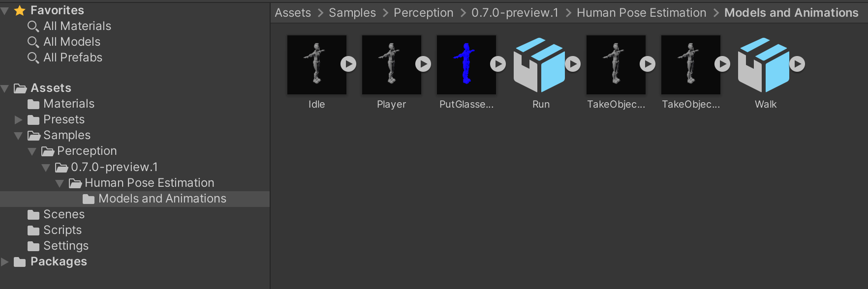
Task: Collapse the Assets folder tree triangle
Action: coord(5,88)
